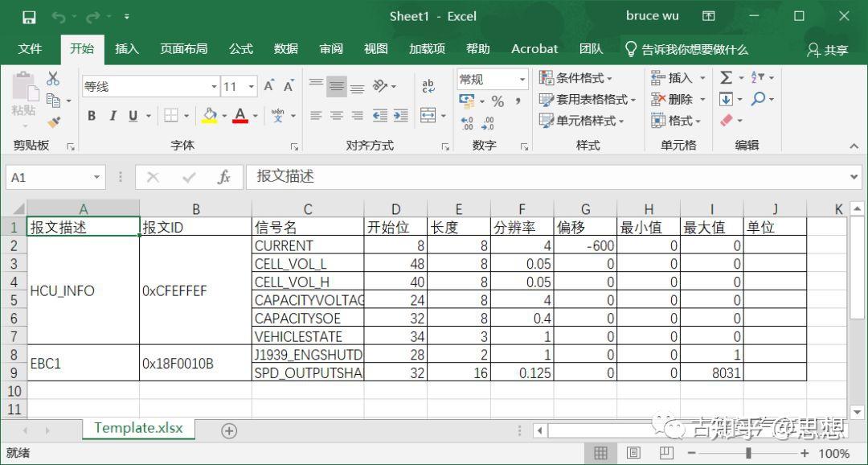Select the Format Painter brush icon

(55, 121)
